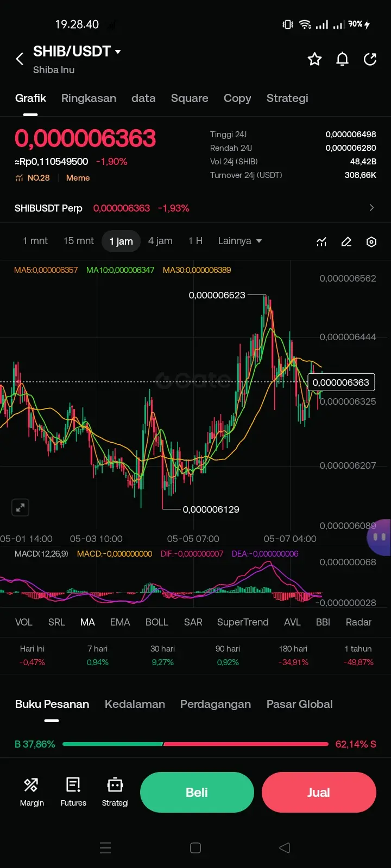Screen dimensions: 391x868
Task: Tap the red Jual button
Action: [319, 793]
